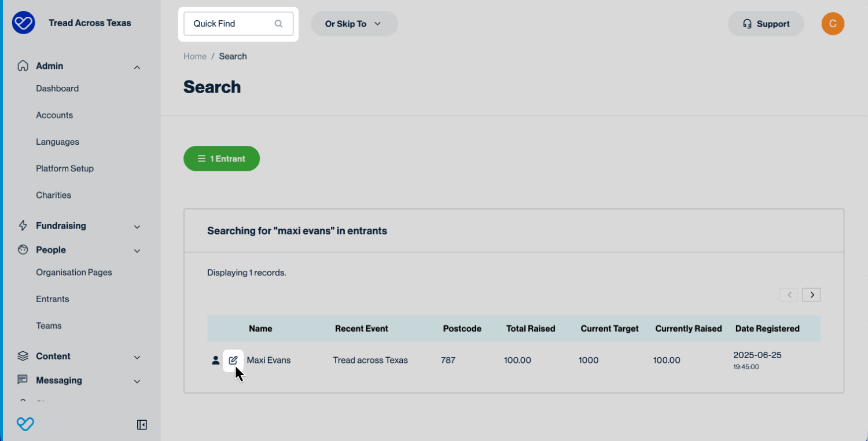Click the Support button
The width and height of the screenshot is (868, 441).
coord(766,24)
